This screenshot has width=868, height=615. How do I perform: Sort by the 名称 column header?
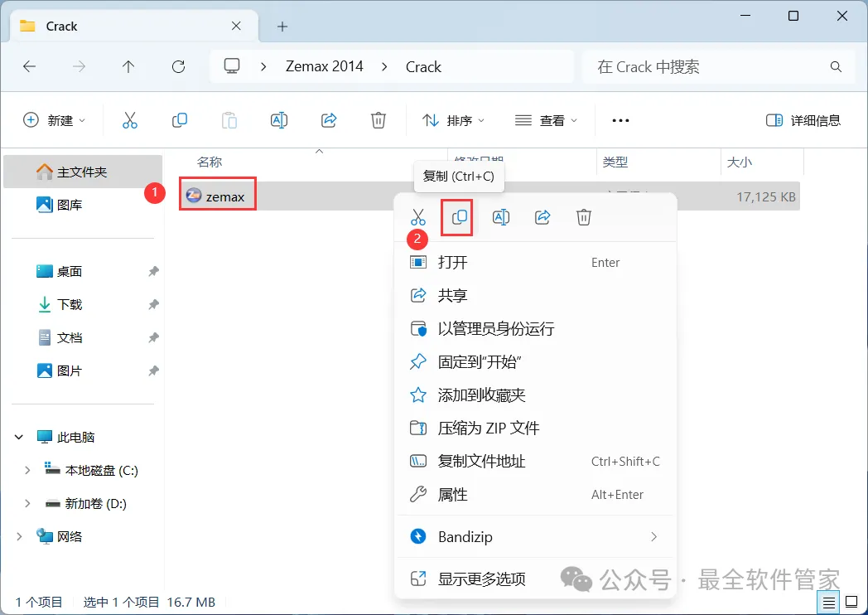210,162
